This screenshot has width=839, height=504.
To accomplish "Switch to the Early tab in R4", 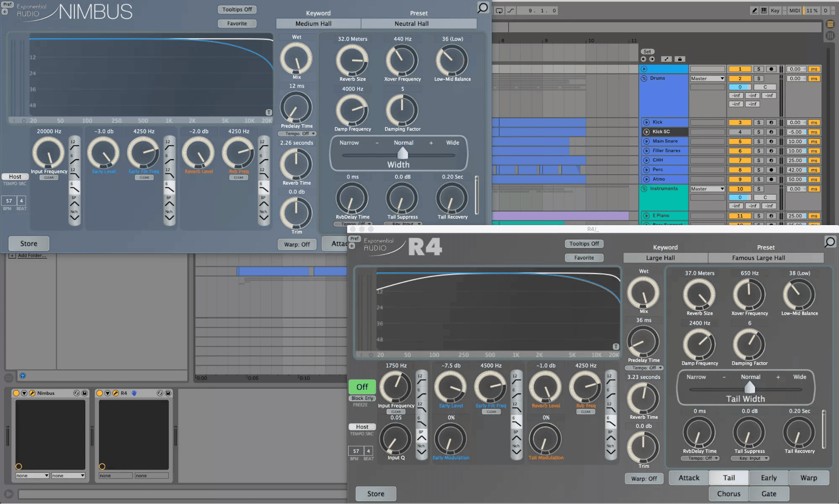I will tap(768, 478).
